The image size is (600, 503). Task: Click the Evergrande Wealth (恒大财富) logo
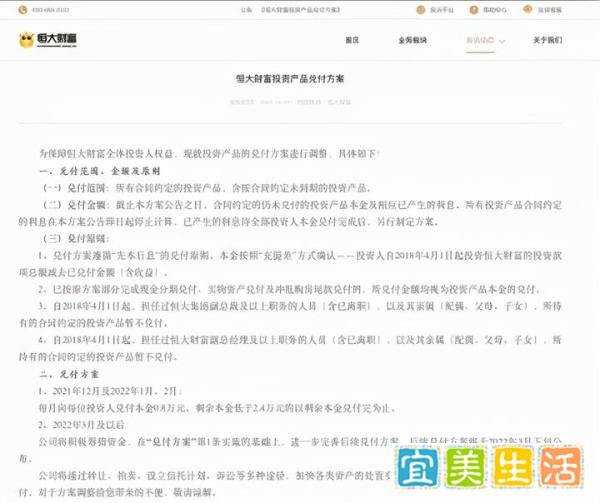pos(48,40)
